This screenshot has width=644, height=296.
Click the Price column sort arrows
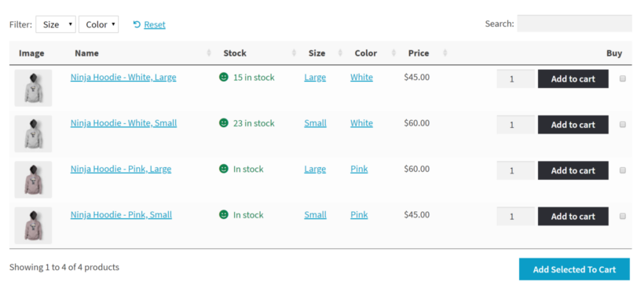point(445,53)
